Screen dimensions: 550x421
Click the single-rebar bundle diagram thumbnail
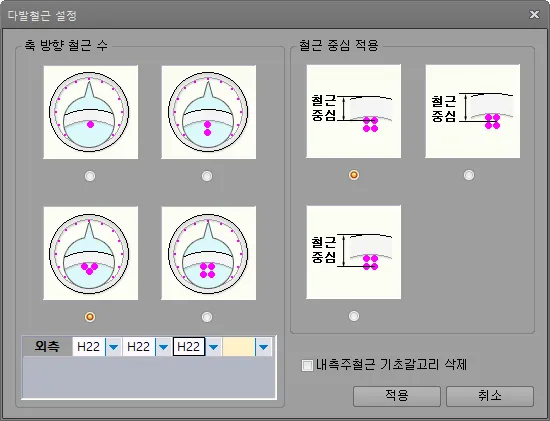coord(90,112)
